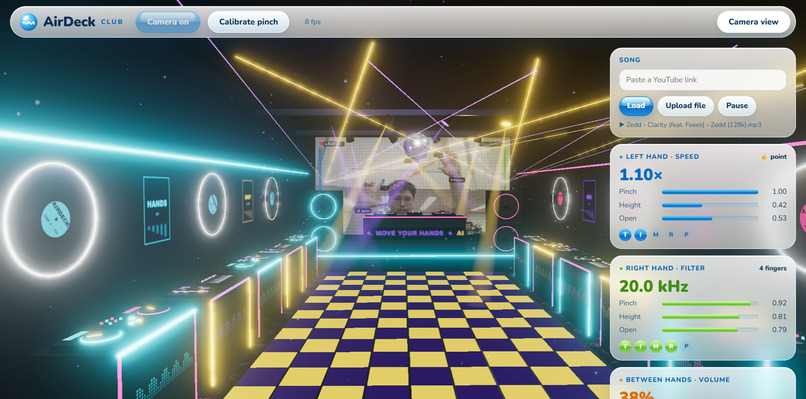Pause the playing song

point(737,106)
